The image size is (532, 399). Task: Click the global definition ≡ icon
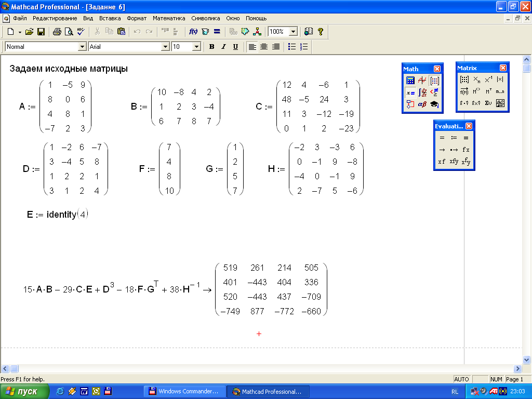(x=466, y=138)
